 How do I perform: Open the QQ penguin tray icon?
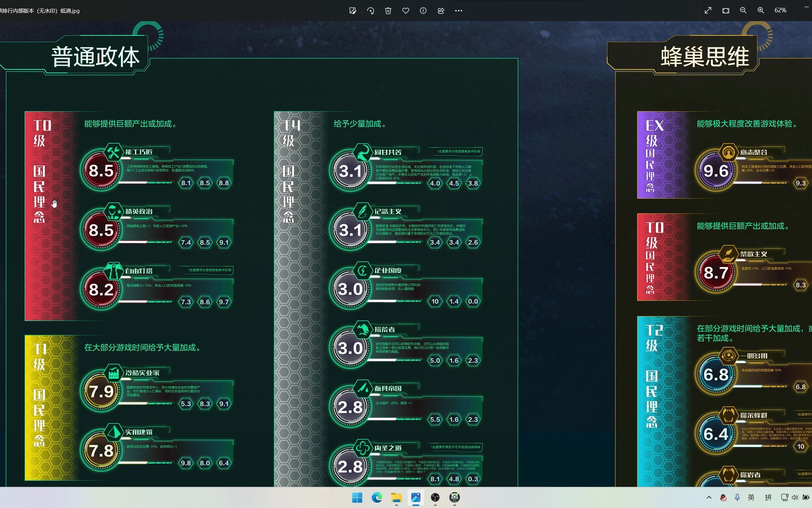(x=723, y=497)
